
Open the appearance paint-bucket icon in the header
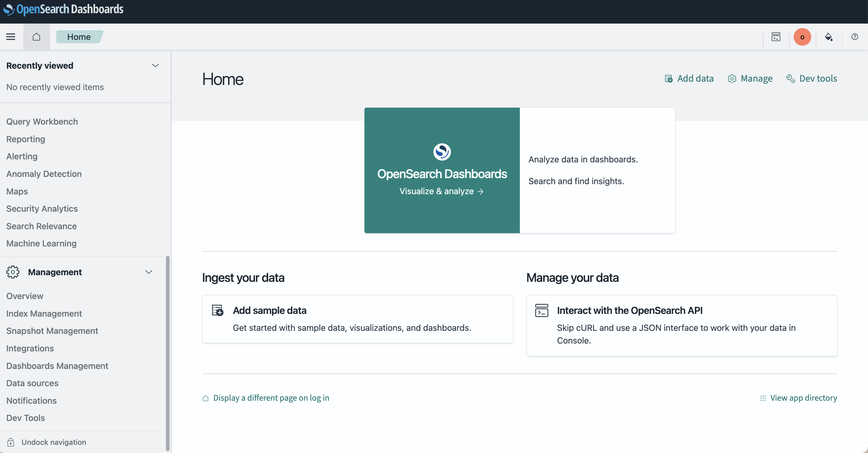tap(829, 37)
